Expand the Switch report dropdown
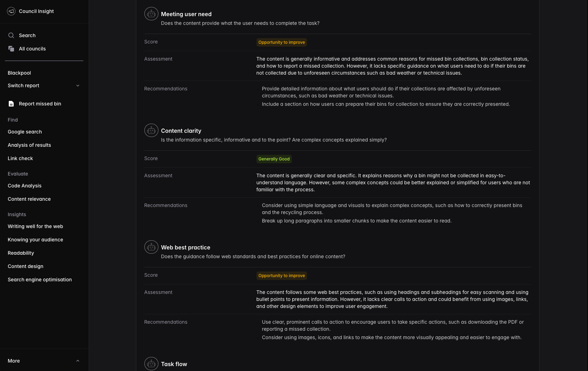This screenshot has height=371, width=588. coord(78,85)
